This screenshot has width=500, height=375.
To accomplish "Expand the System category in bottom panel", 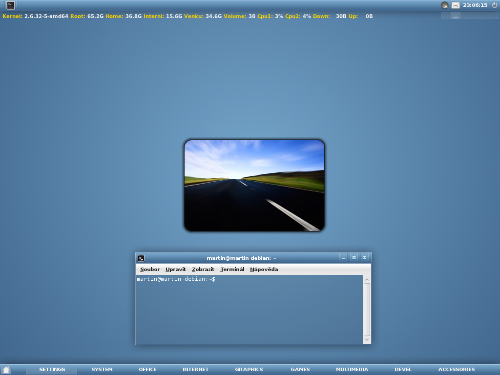I will 102,369.
